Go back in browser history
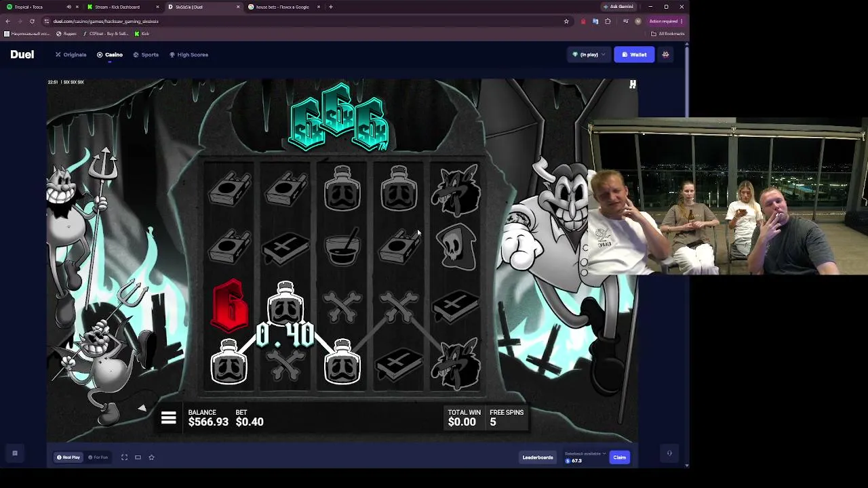The width and height of the screenshot is (868, 488). tap(7, 21)
